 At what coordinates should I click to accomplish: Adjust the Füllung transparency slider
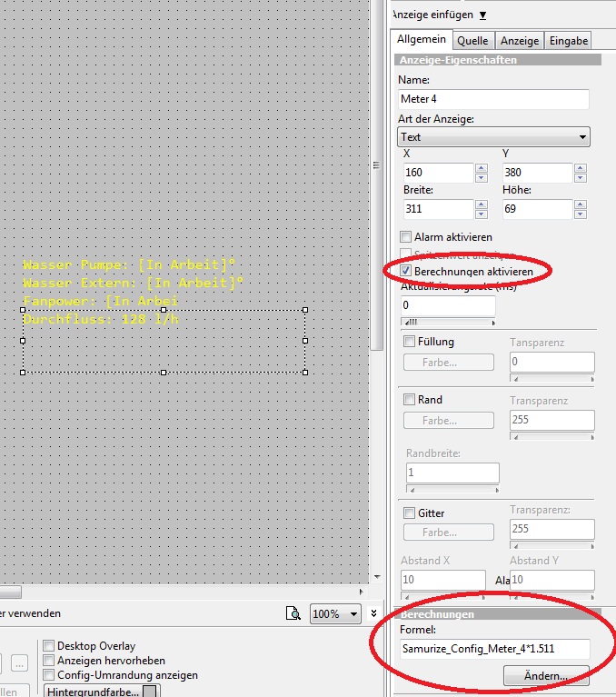tap(552, 379)
